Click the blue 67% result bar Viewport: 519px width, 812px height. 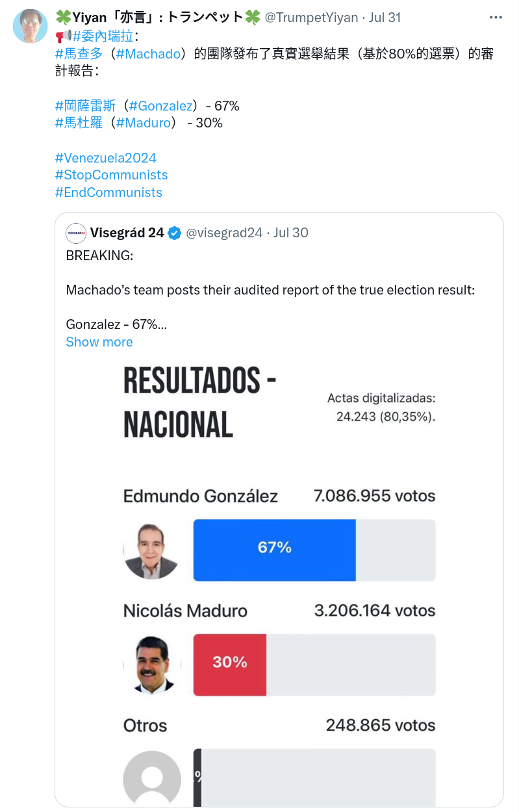point(275,550)
